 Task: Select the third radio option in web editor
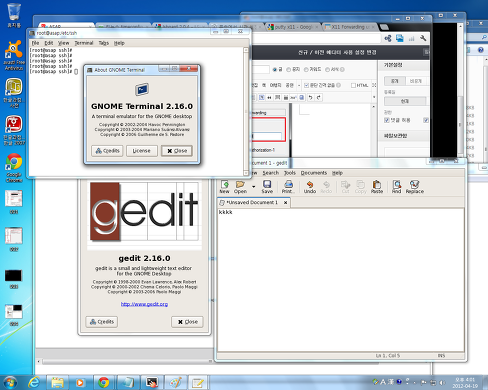[x=306, y=70]
